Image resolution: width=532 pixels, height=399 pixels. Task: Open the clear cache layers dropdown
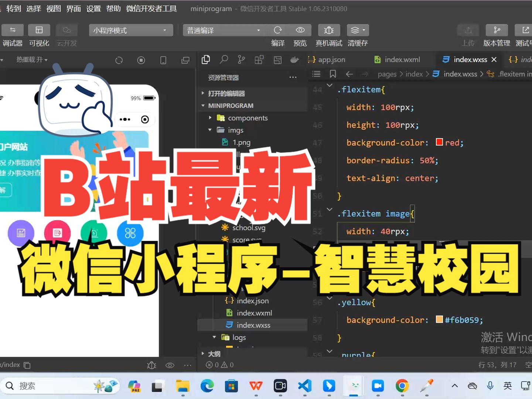(x=358, y=30)
